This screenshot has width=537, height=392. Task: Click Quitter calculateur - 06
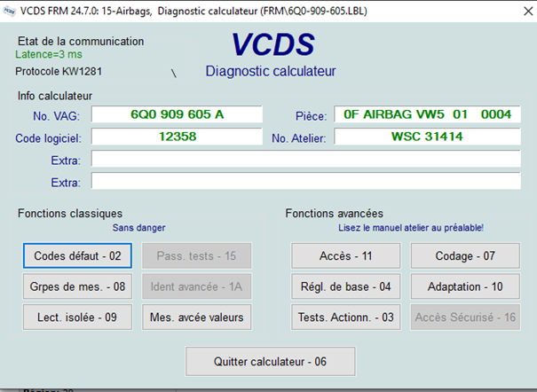pos(271,362)
